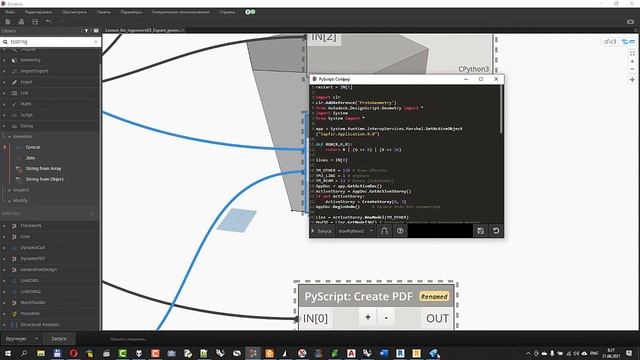Click the camera export image icon
The width and height of the screenshot is (640, 360).
click(631, 22)
